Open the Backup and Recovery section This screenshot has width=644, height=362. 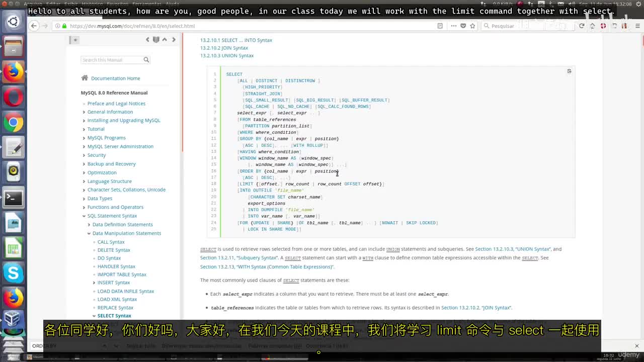point(112,164)
